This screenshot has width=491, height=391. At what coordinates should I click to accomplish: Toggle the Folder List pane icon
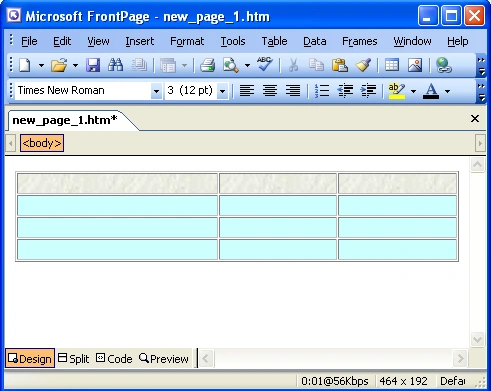[168, 65]
